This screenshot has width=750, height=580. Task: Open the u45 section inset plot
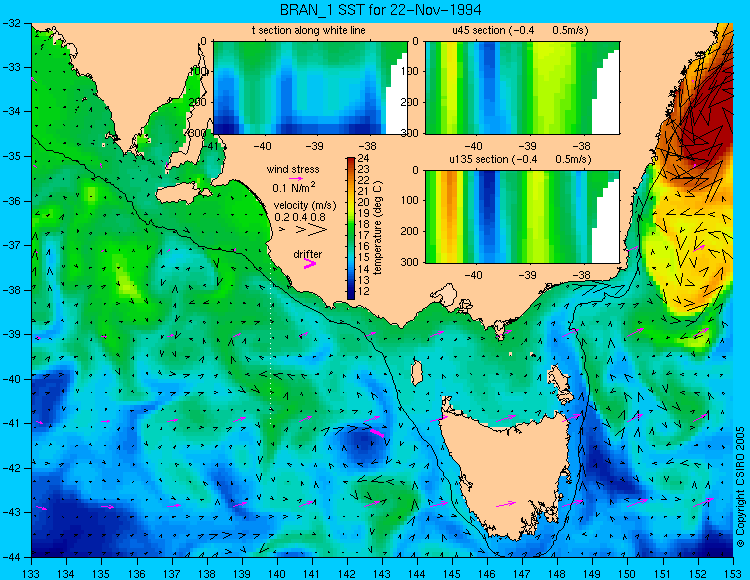click(522, 88)
